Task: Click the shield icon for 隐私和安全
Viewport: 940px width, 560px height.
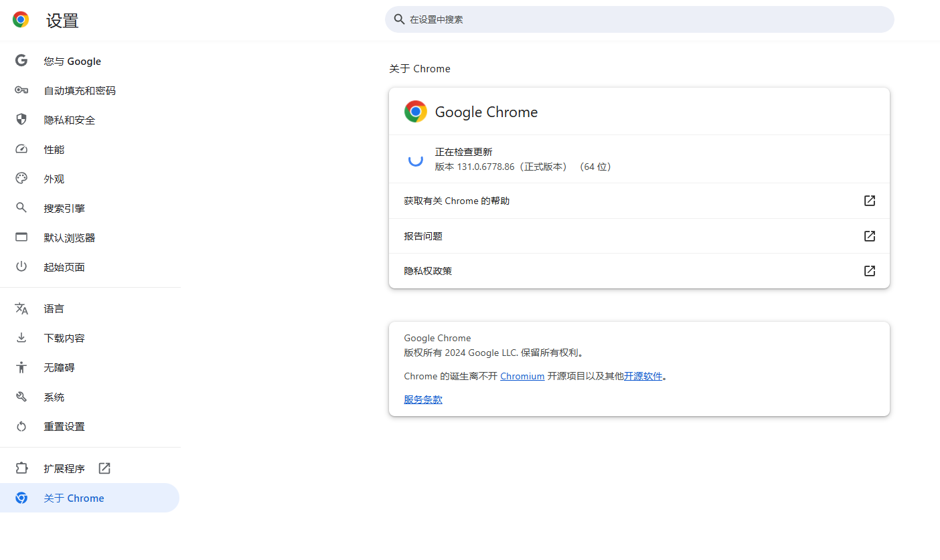Action: click(21, 120)
